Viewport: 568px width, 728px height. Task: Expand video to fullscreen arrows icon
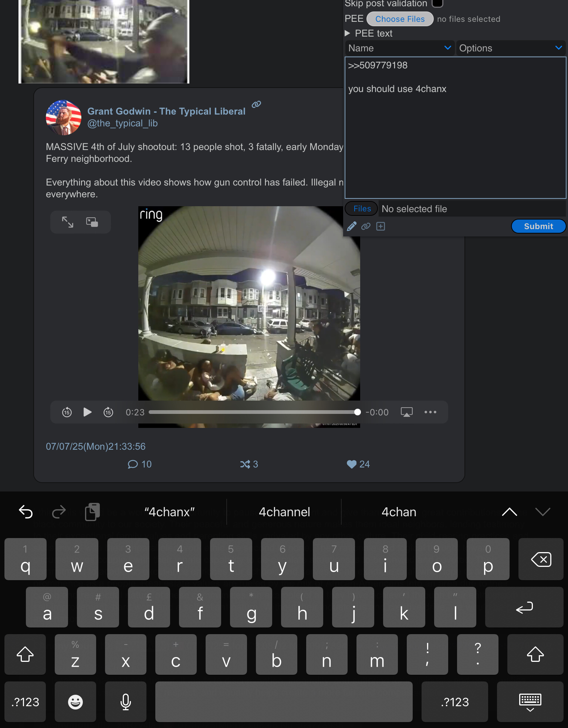[68, 222]
